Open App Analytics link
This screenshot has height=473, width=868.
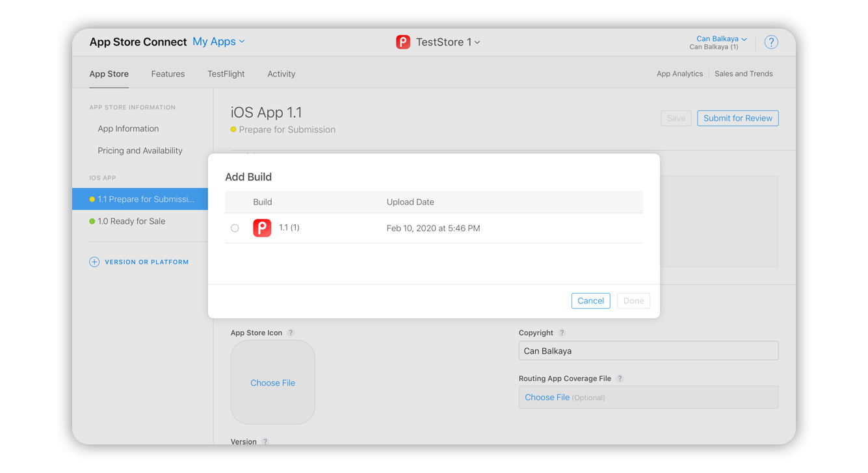[679, 74]
